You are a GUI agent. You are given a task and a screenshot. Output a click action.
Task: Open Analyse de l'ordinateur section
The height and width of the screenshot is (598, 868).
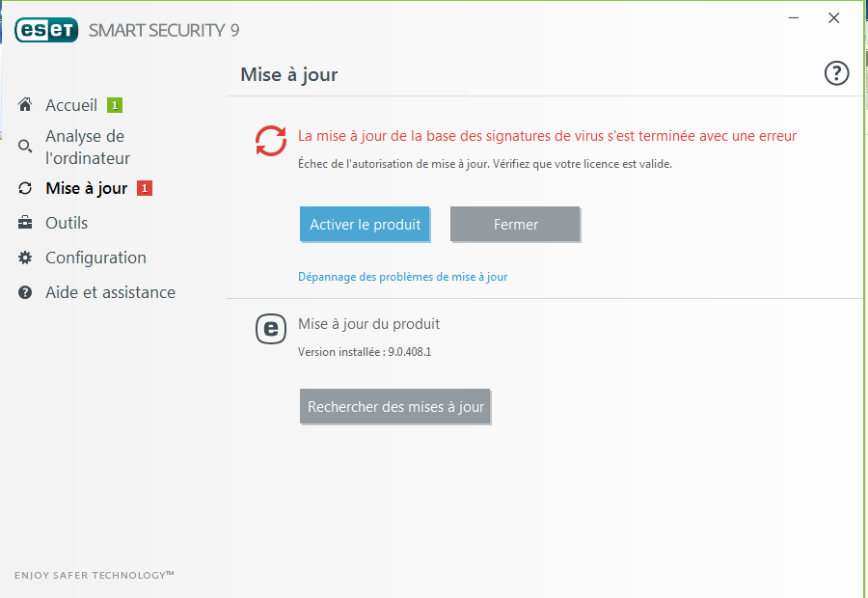88,148
